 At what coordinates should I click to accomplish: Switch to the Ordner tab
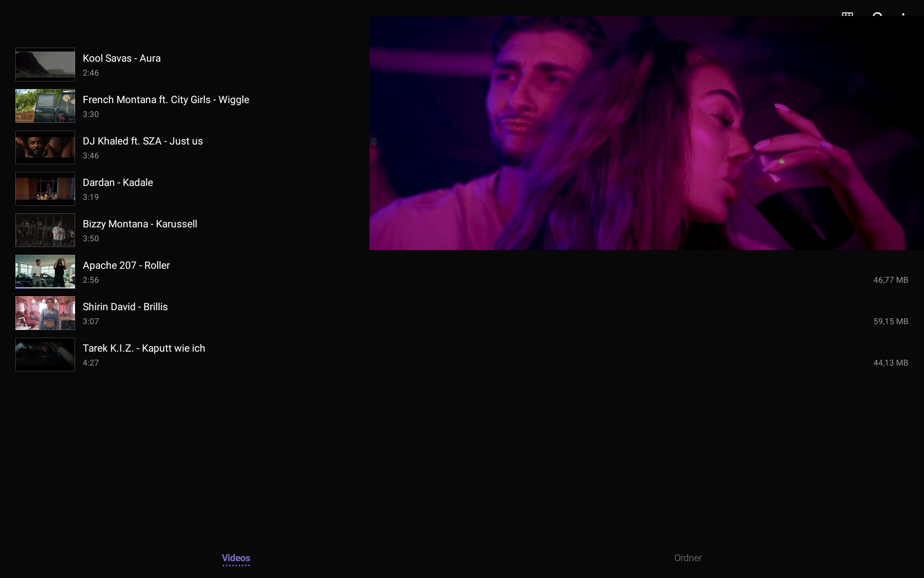(688, 558)
